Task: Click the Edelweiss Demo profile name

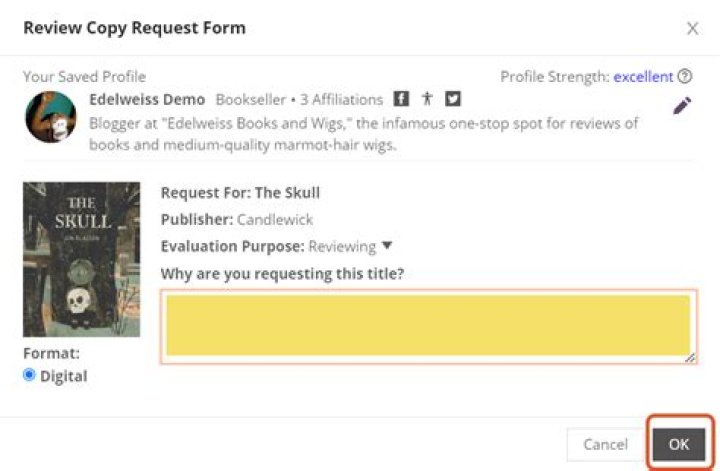Action: 146,99
